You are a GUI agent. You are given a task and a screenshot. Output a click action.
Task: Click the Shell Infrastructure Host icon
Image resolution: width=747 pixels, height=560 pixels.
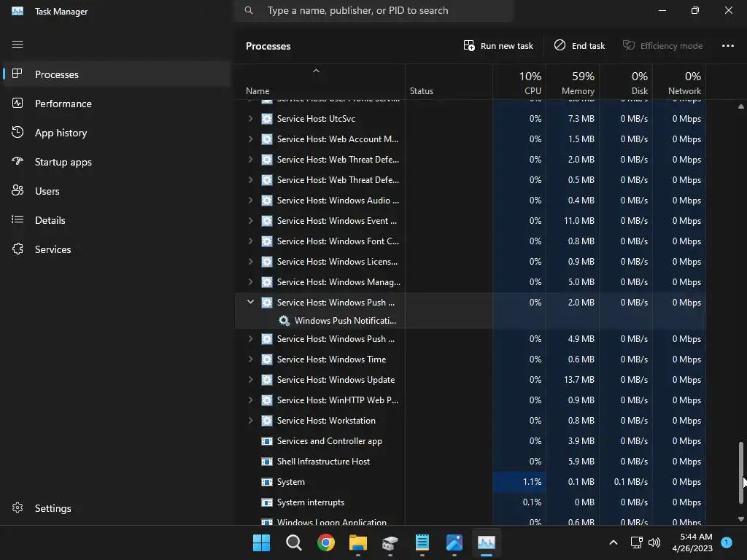click(x=267, y=462)
